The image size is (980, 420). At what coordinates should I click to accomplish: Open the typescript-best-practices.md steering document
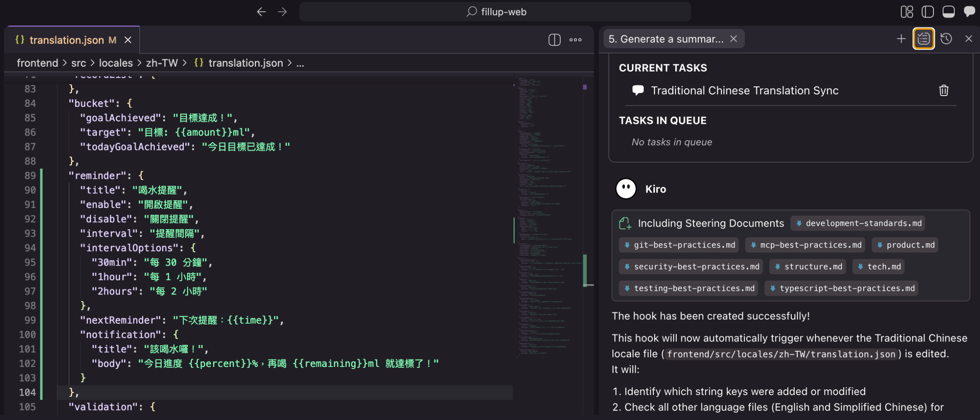(x=842, y=288)
